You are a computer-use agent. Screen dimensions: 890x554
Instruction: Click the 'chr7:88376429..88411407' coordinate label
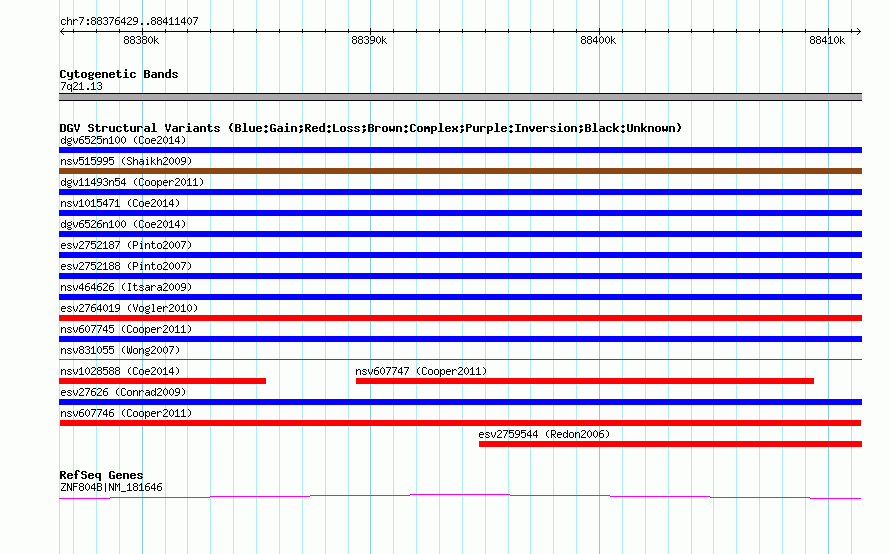(x=129, y=21)
